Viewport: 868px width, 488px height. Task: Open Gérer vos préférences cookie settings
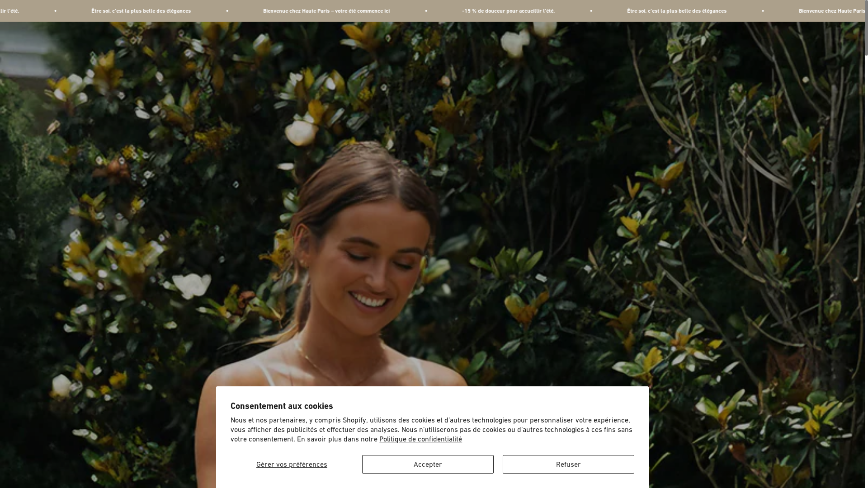292,464
